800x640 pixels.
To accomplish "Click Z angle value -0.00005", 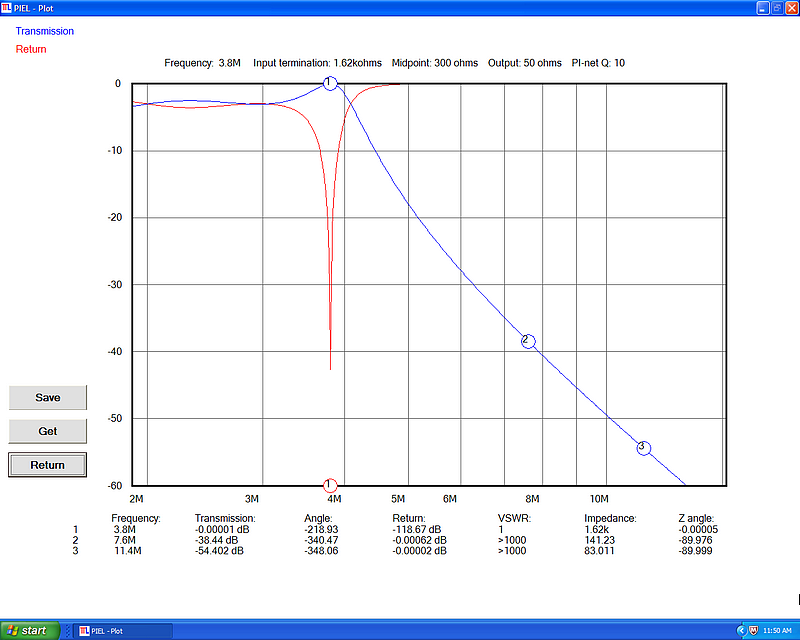I will point(698,529).
